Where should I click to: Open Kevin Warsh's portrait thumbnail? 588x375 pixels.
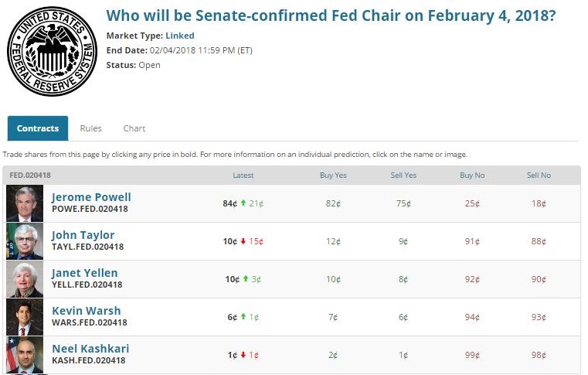click(25, 317)
